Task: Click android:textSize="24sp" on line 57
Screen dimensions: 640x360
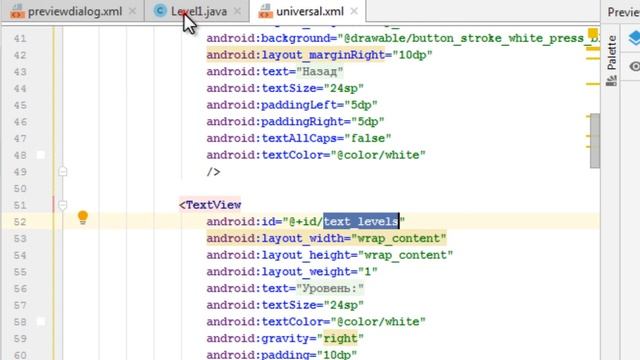Action: point(285,305)
